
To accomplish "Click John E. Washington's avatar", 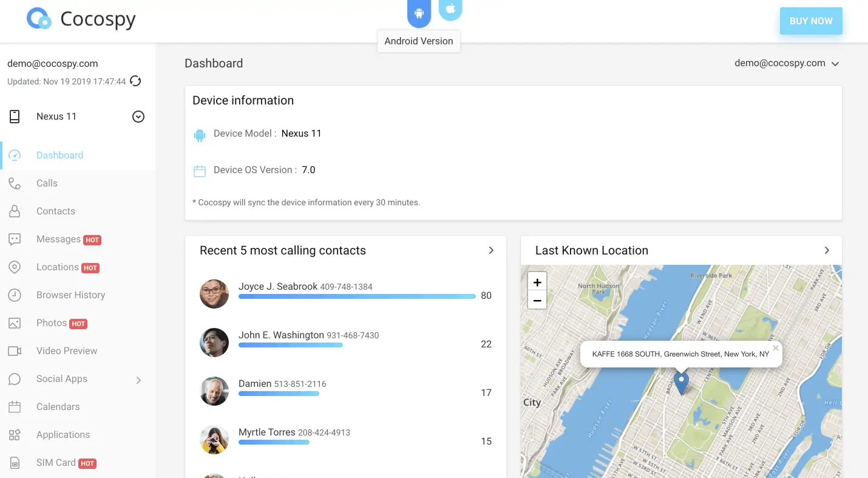I will [x=214, y=343].
